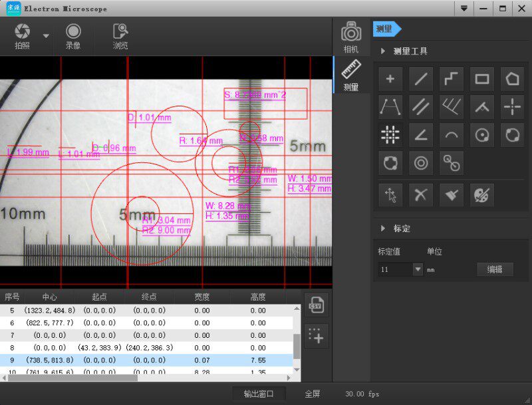Click the 输出窗口 button

(x=259, y=394)
